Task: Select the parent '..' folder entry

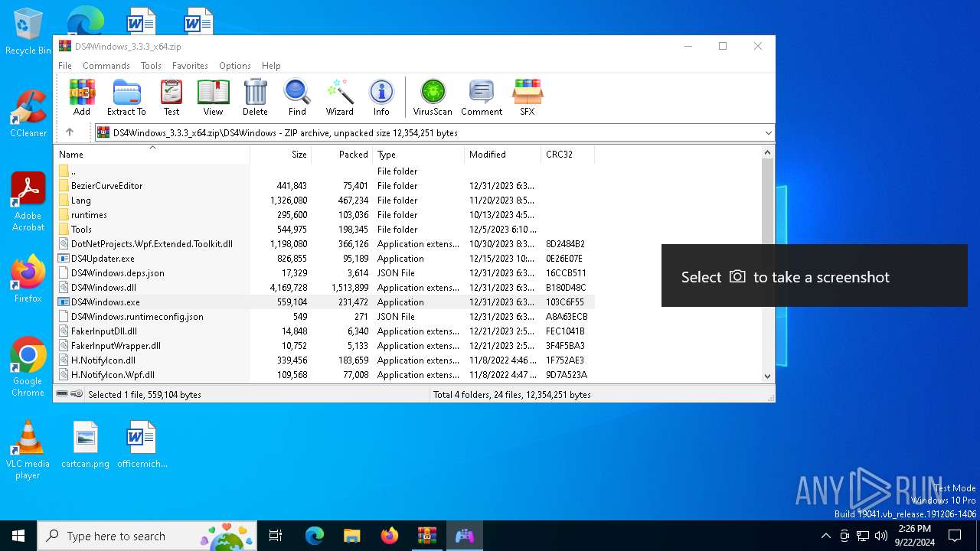Action: pyautogui.click(x=325, y=171)
